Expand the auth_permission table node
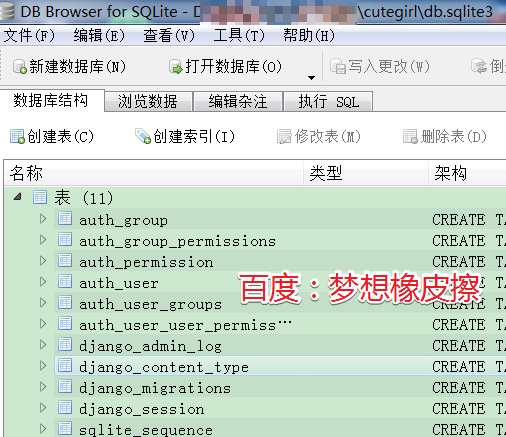 tap(43, 261)
